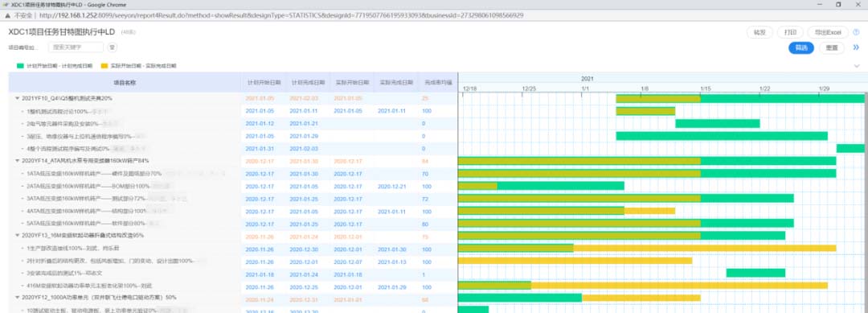This screenshot has height=313, width=868.
Task: Click the double-chevron expand filters icon
Action: (x=856, y=47)
